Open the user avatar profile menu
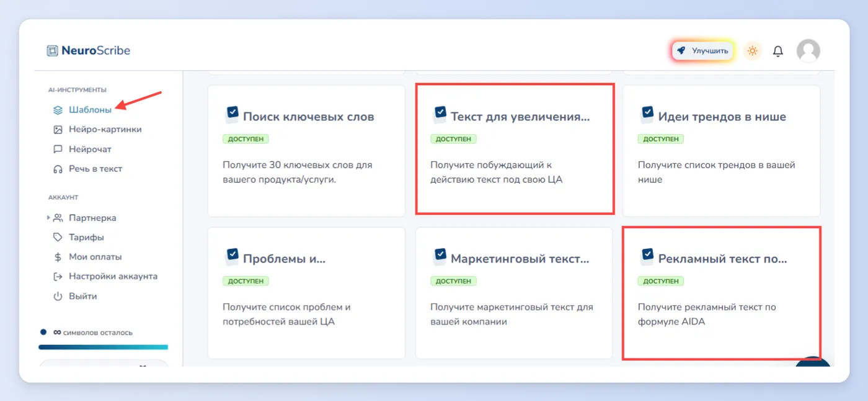868x401 pixels. click(x=808, y=51)
